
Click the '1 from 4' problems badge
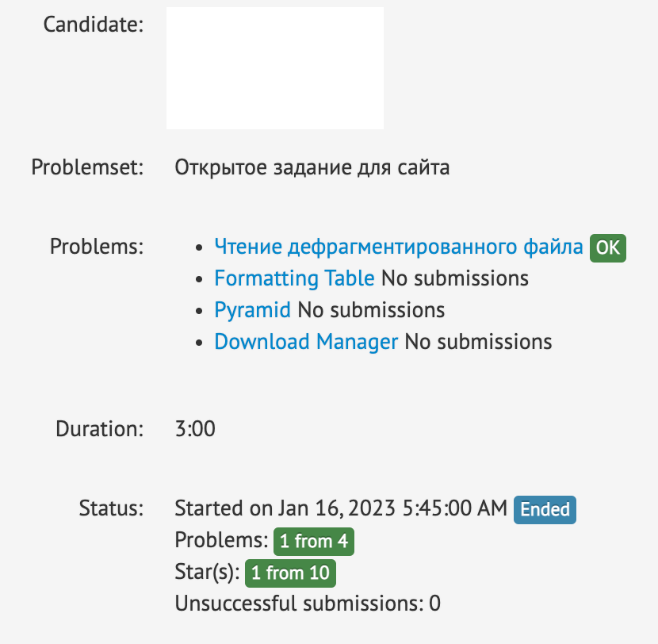(x=314, y=542)
